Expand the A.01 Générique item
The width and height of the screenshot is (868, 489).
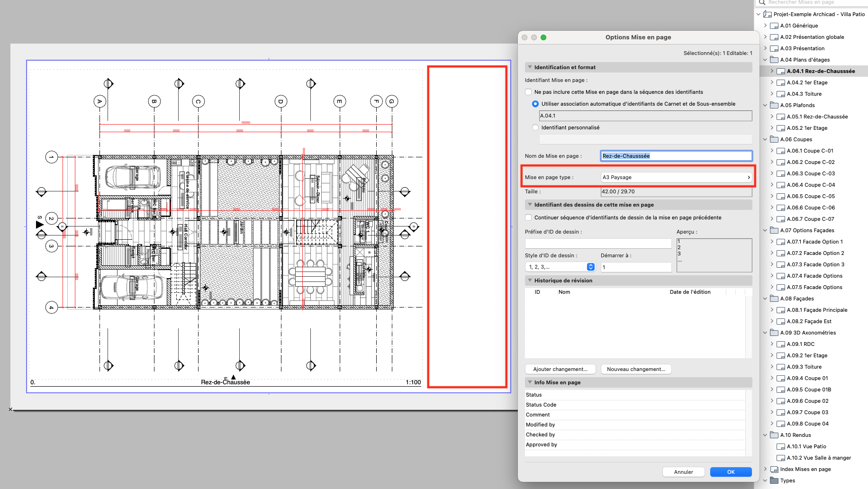click(x=765, y=26)
